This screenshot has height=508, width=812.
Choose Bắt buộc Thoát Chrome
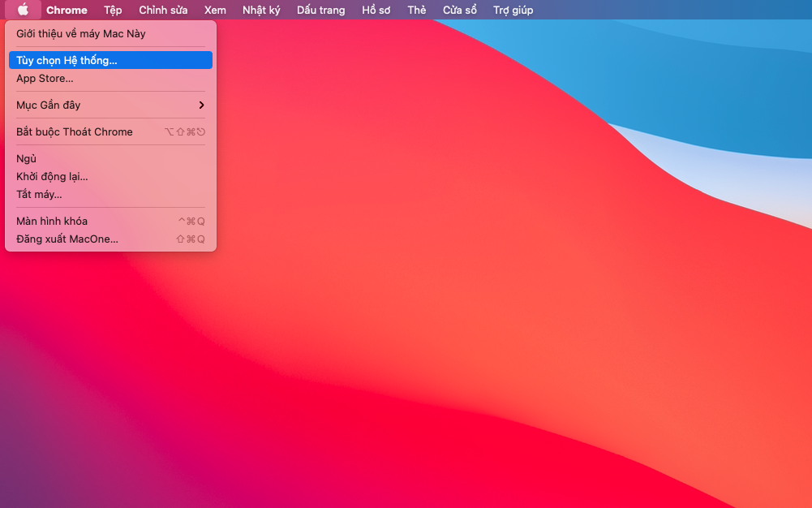pos(110,131)
